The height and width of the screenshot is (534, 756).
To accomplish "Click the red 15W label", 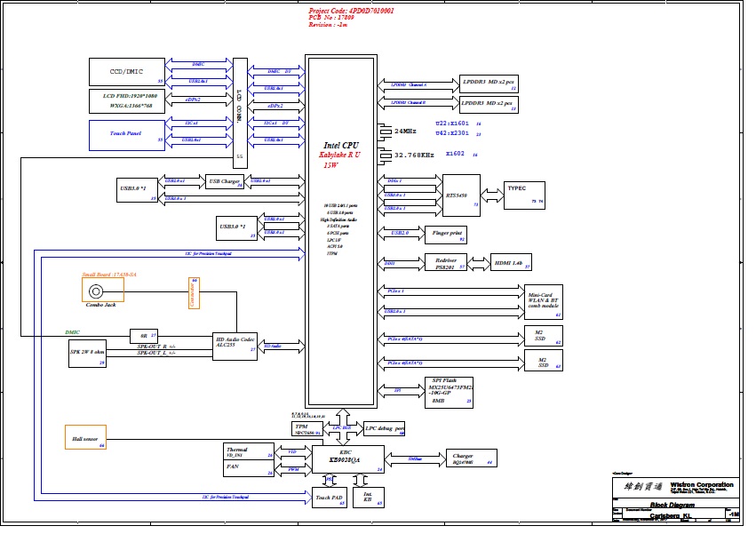I will coord(330,165).
